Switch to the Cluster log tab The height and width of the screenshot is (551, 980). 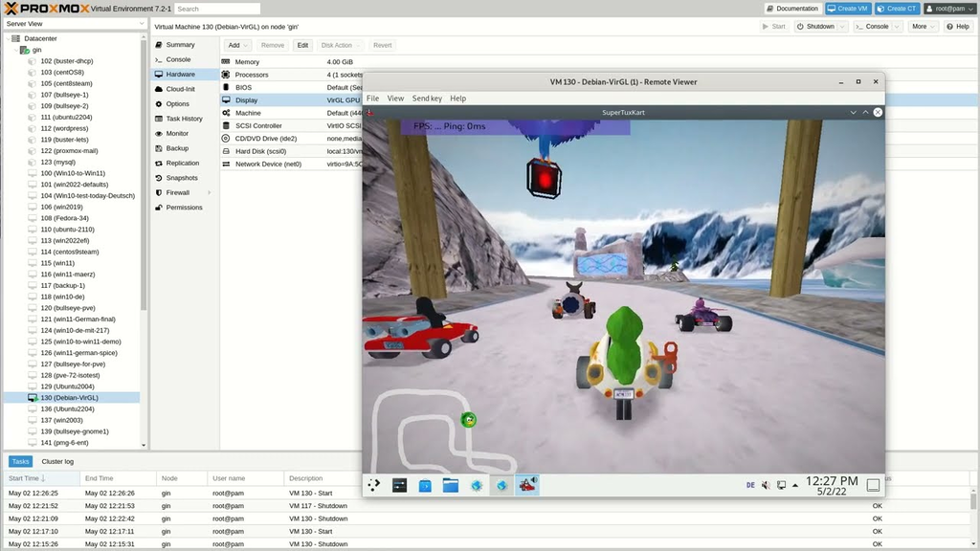coord(59,461)
